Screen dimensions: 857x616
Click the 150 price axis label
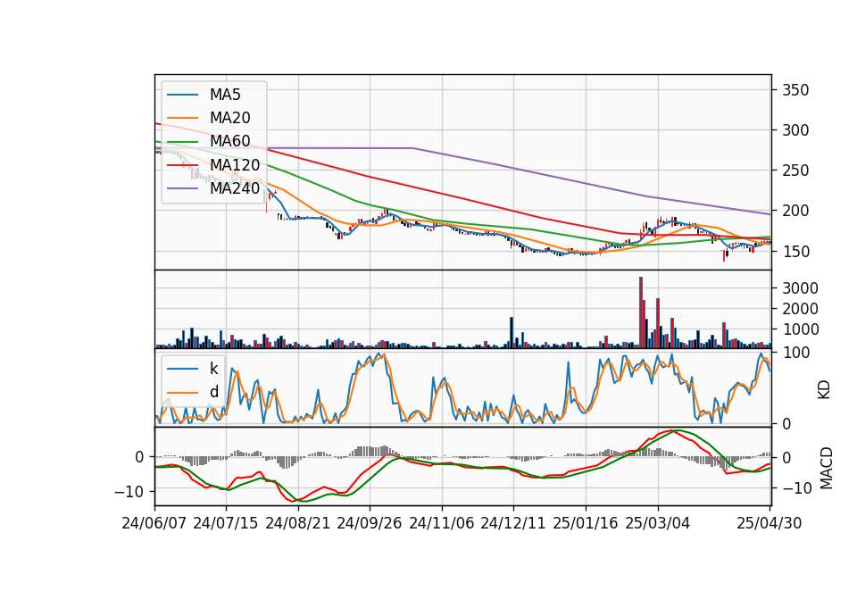coord(795,252)
